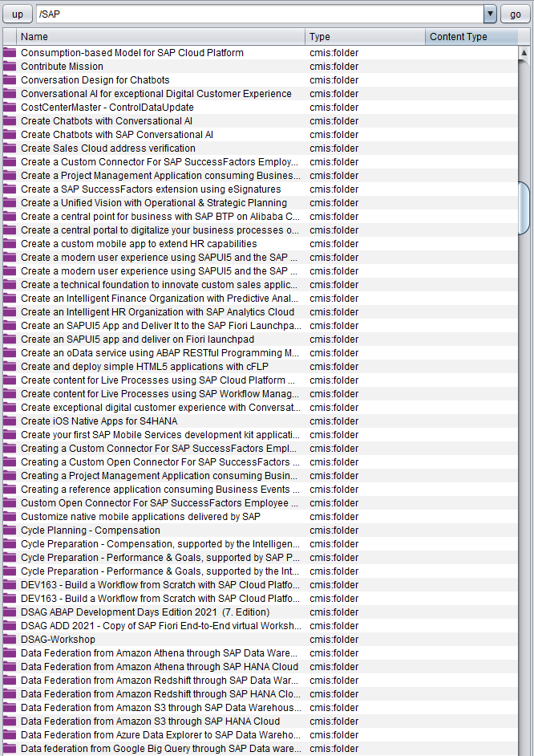Select 'Creating a reference application consuming Business Events'
This screenshot has height=756, width=534.
[x=160, y=490]
